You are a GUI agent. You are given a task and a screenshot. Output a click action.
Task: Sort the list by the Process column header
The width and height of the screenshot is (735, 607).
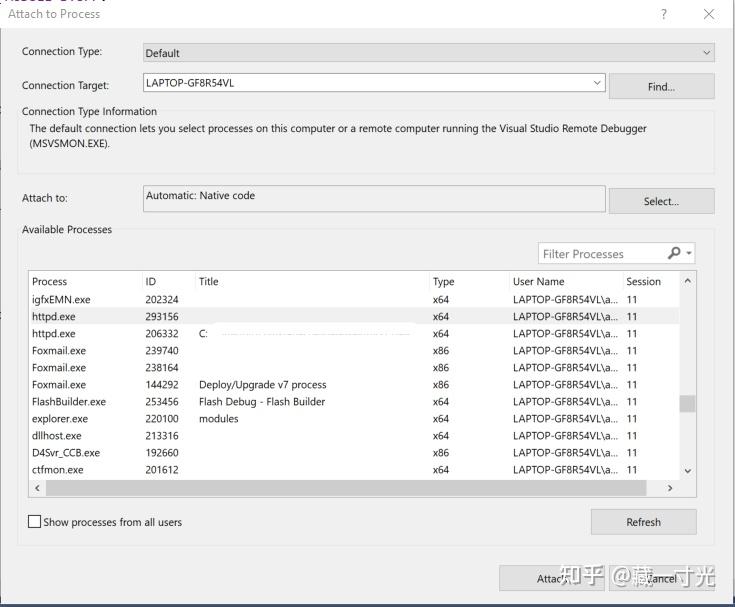click(x=49, y=281)
